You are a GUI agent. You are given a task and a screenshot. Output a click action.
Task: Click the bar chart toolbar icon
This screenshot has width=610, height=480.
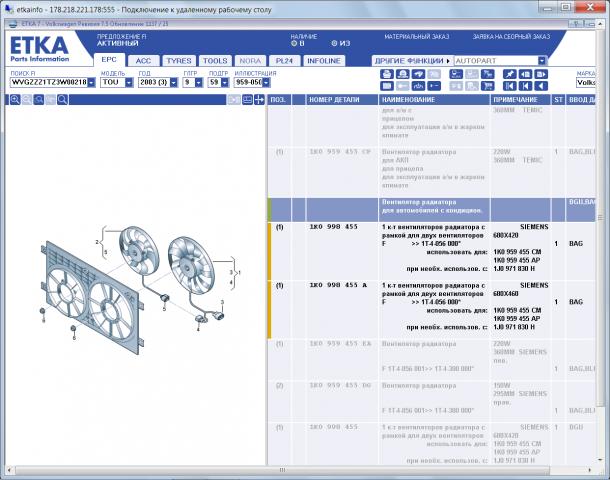[419, 86]
